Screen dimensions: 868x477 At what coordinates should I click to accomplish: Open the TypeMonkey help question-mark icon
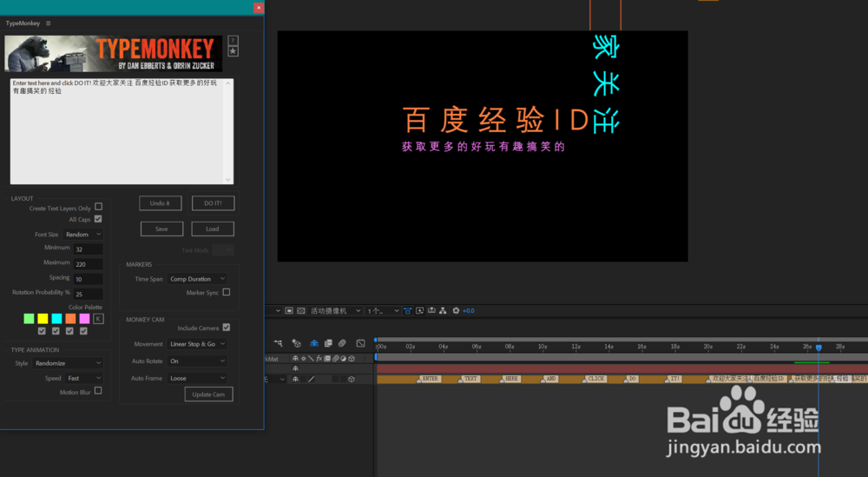[233, 41]
